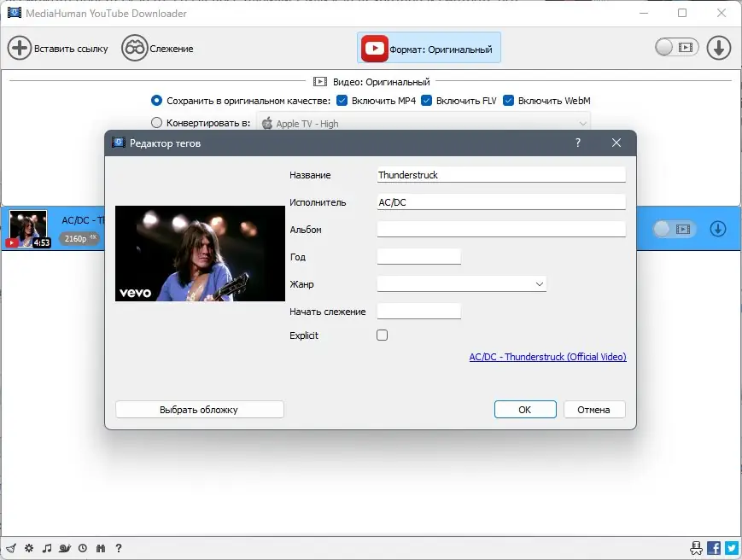Click help question mark in Редактор тегов title
Screen dimensions: 742x560
point(578,143)
